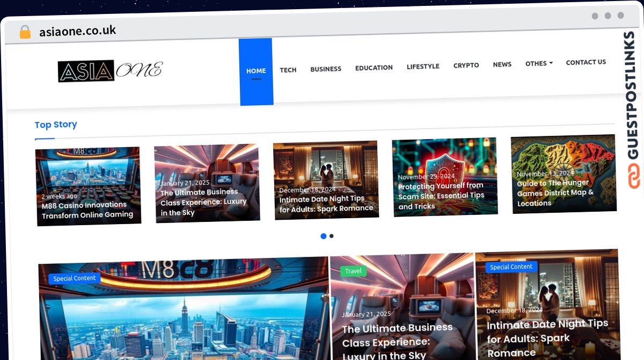The image size is (644, 360).
Task: Open Ultimate Business Class Experience top story card
Action: 207,183
